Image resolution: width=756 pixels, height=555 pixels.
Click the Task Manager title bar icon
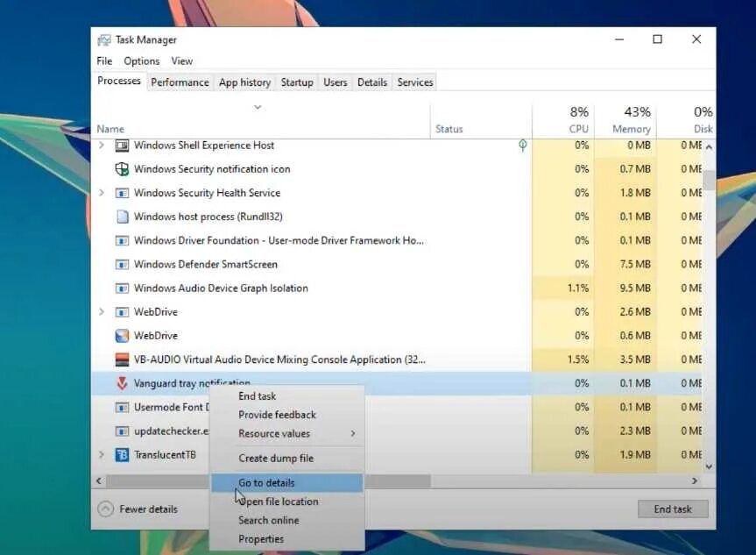coord(103,40)
